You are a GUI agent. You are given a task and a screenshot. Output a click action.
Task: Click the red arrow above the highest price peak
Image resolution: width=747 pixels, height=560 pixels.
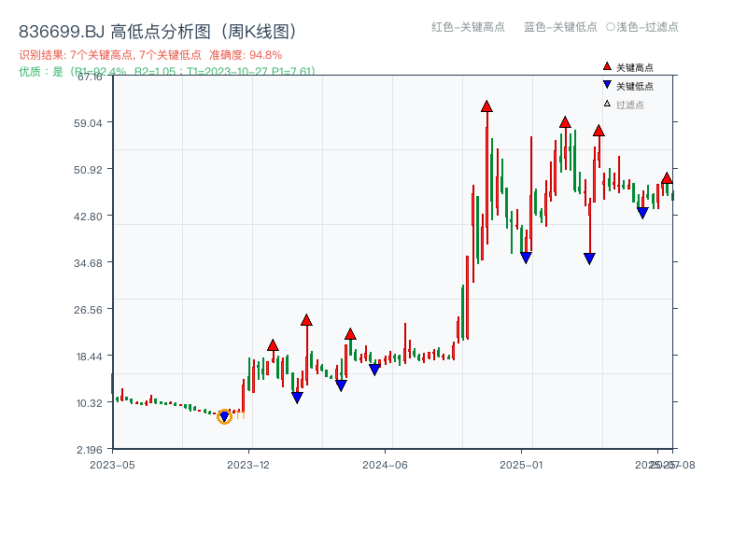coord(486,105)
